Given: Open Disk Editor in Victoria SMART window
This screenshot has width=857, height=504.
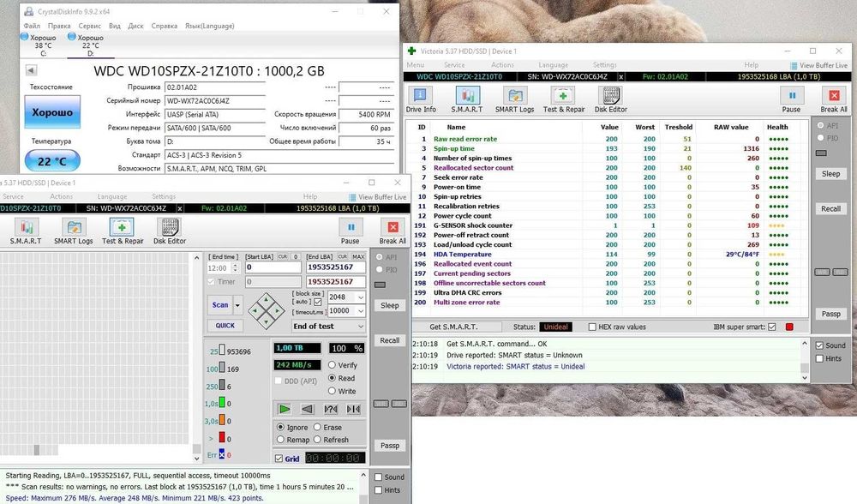Looking at the screenshot, I should tap(610, 99).
